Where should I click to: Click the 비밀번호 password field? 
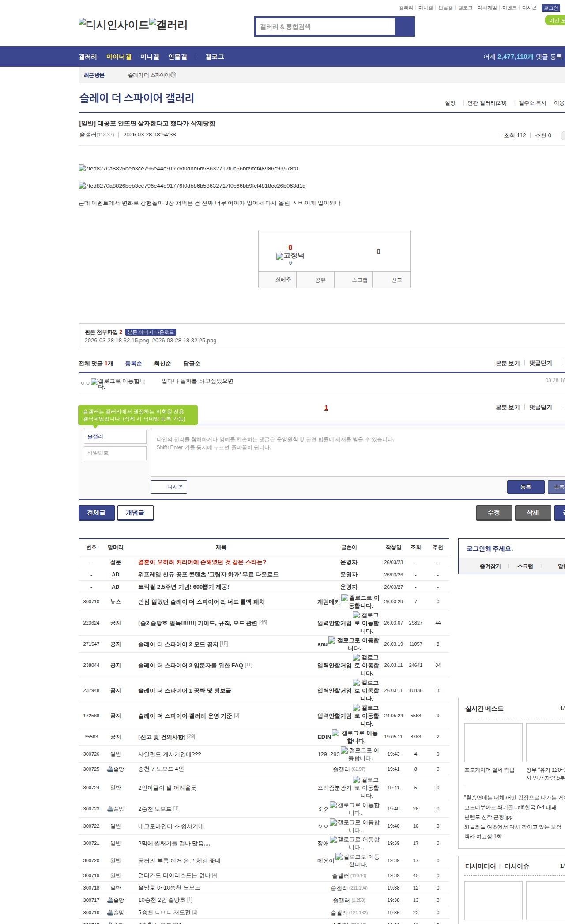[x=115, y=453]
